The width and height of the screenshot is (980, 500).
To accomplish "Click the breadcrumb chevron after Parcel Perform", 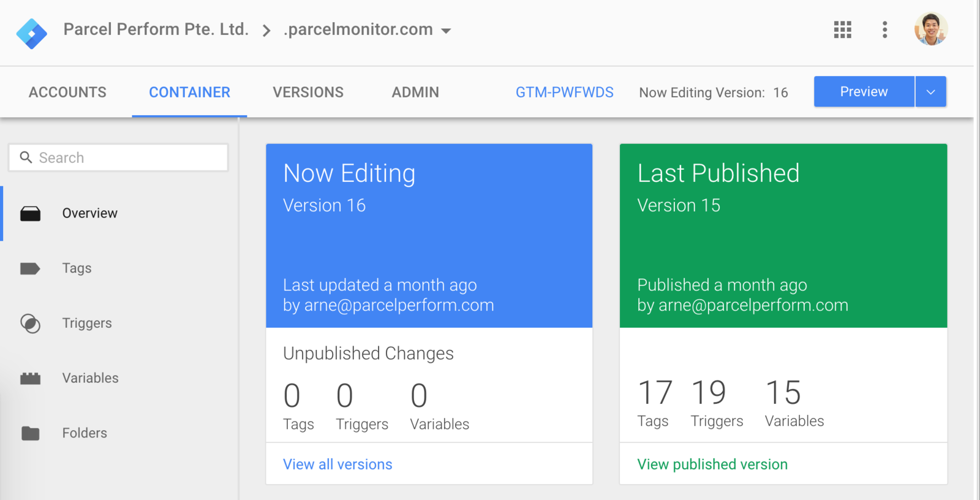I will [266, 30].
